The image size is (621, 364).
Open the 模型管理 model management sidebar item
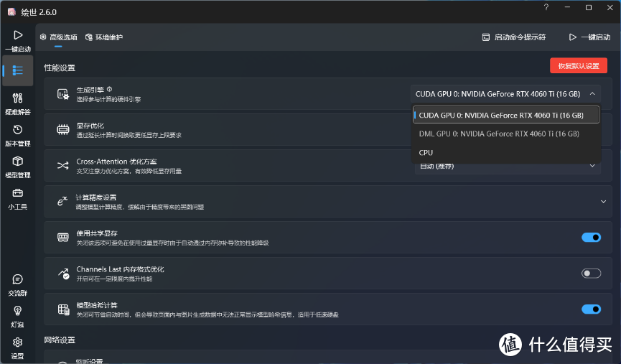coord(17,167)
